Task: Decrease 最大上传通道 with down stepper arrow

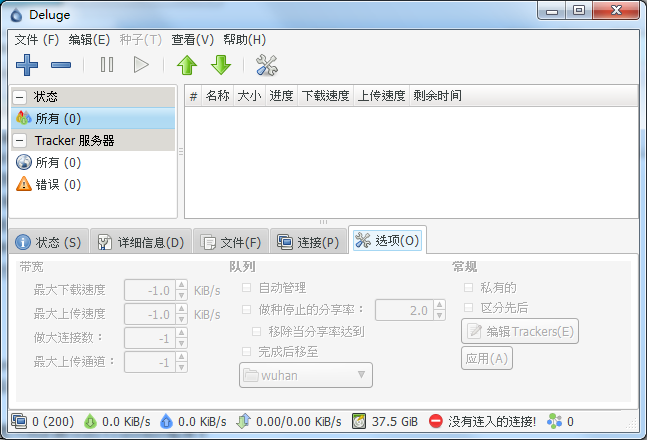Action: pos(182,367)
